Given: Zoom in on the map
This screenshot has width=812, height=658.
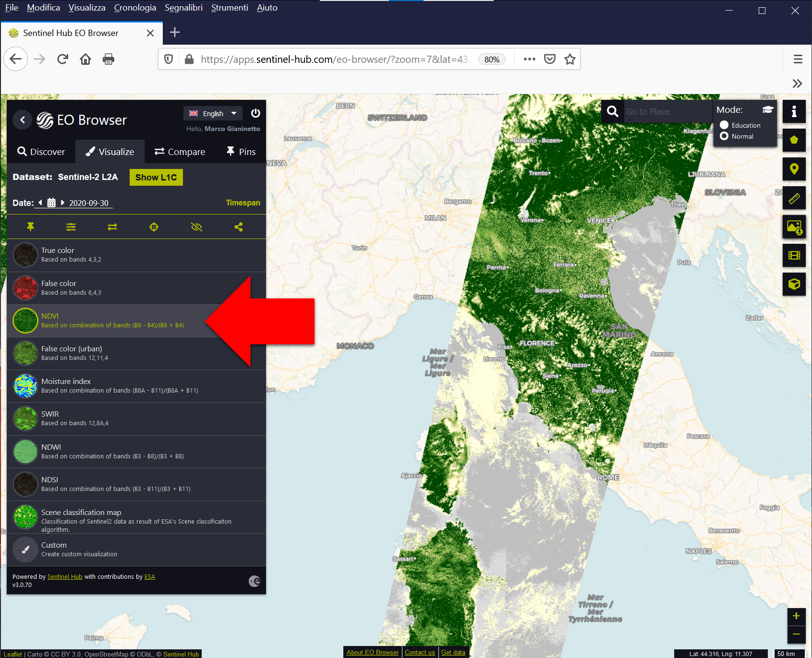Looking at the screenshot, I should coord(796,616).
